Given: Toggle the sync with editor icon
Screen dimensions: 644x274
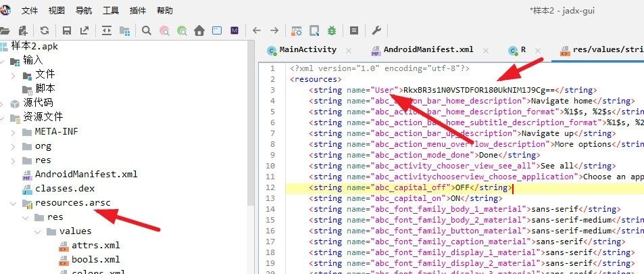Looking at the screenshot, I should click(x=106, y=30).
